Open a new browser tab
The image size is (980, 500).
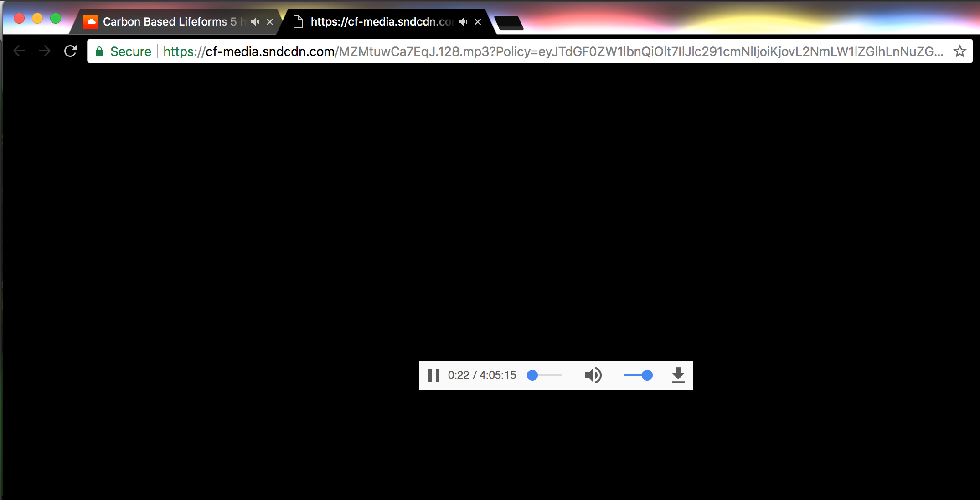point(509,22)
